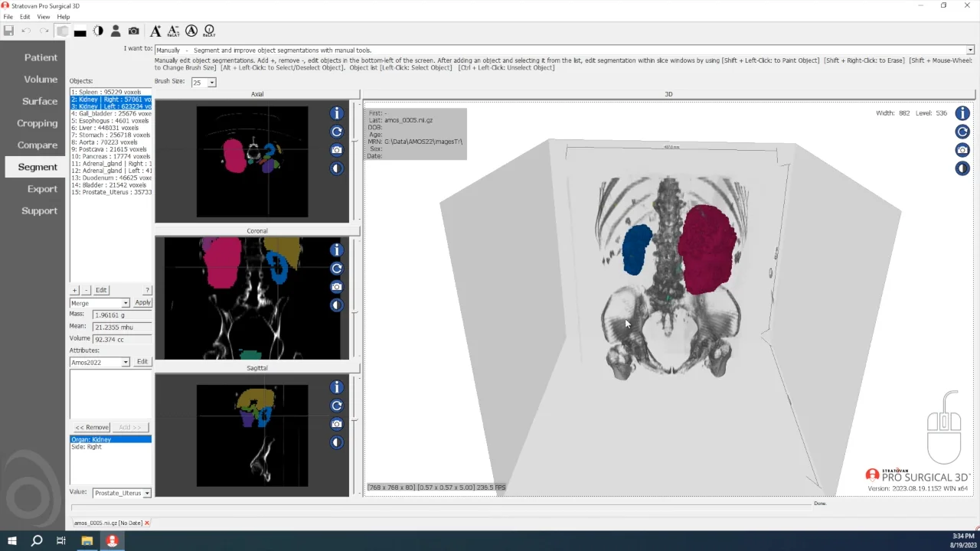Adjust contrast in the Axial view

pyautogui.click(x=337, y=168)
